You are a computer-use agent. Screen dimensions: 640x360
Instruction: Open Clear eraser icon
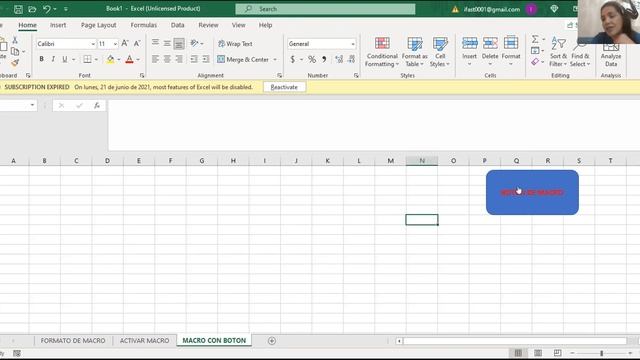pos(535,62)
